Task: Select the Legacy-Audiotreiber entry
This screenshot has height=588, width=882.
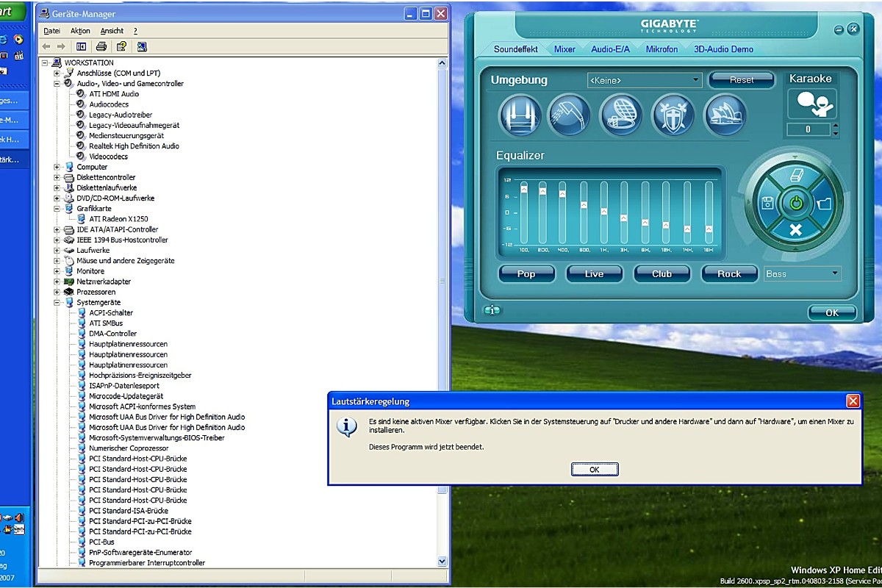Action: click(x=121, y=115)
